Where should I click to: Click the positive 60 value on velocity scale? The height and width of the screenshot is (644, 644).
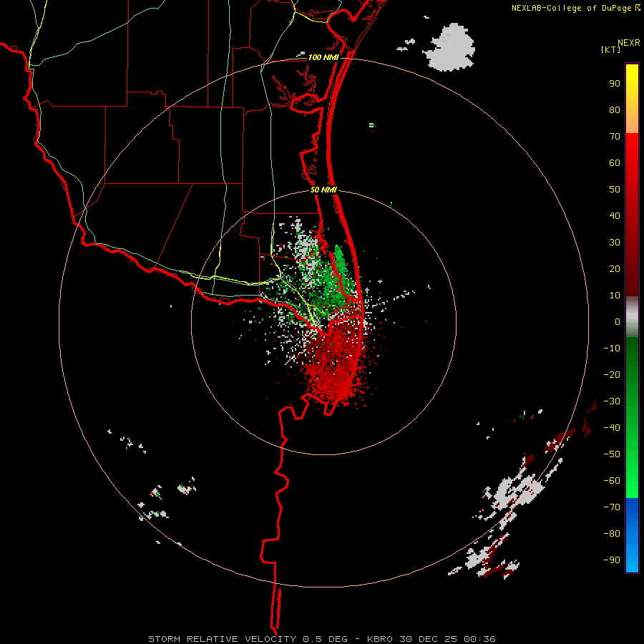coord(615,163)
